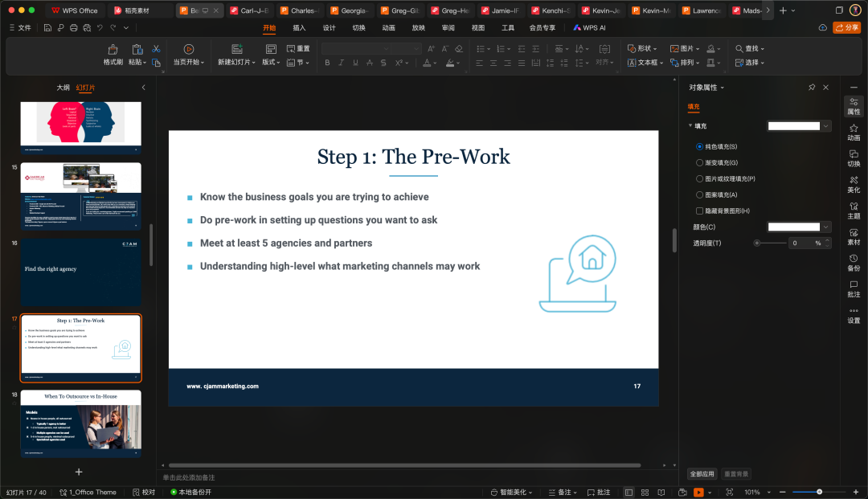Open the Review (审阅) ribbon tab
This screenshot has width=868, height=499.
(x=448, y=27)
